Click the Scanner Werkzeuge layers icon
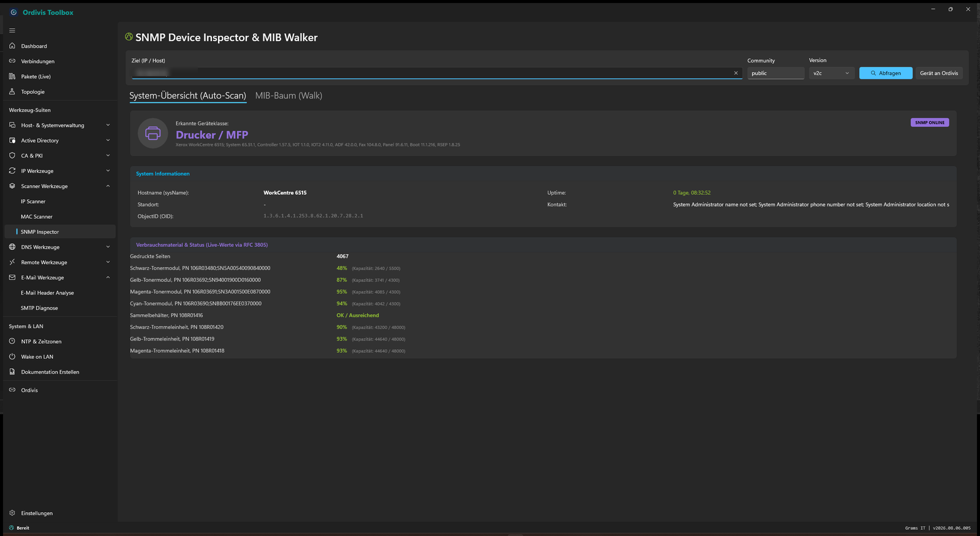 pyautogui.click(x=12, y=186)
